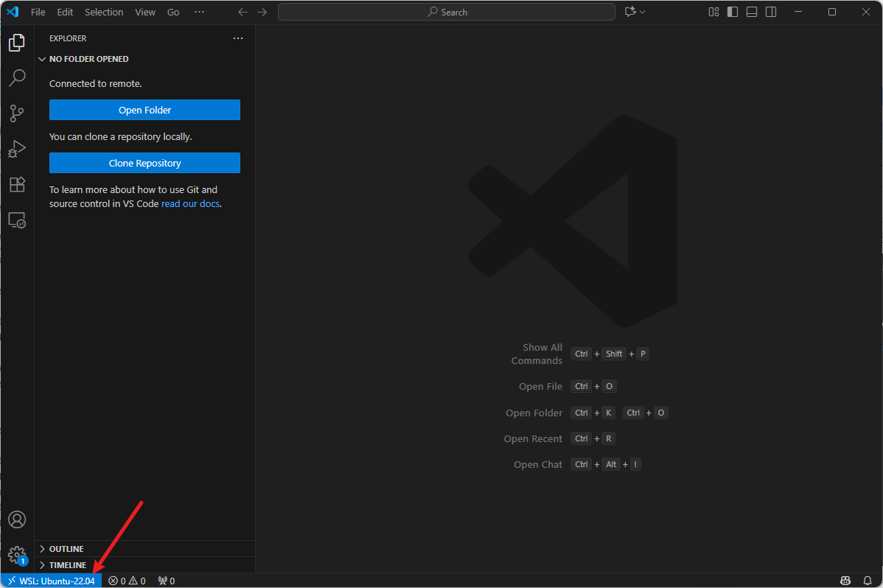883x588 pixels.
Task: Collapse the No Folder Opened section
Action: coord(144,58)
